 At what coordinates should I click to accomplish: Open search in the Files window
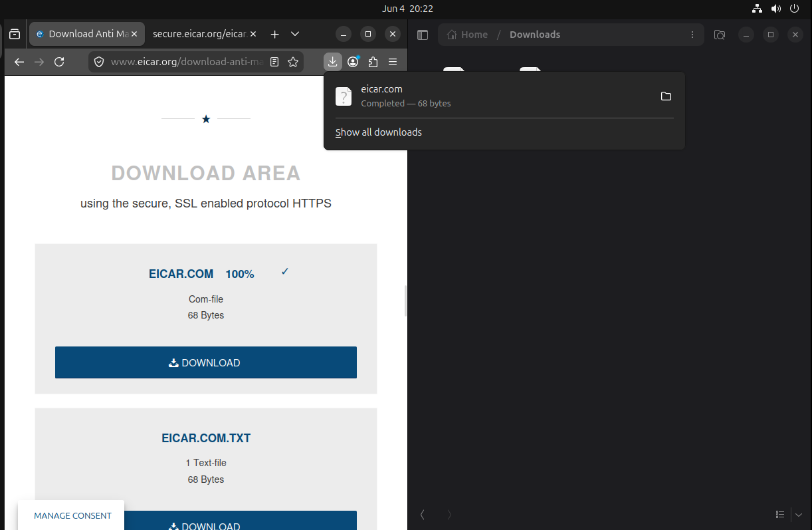(x=720, y=35)
